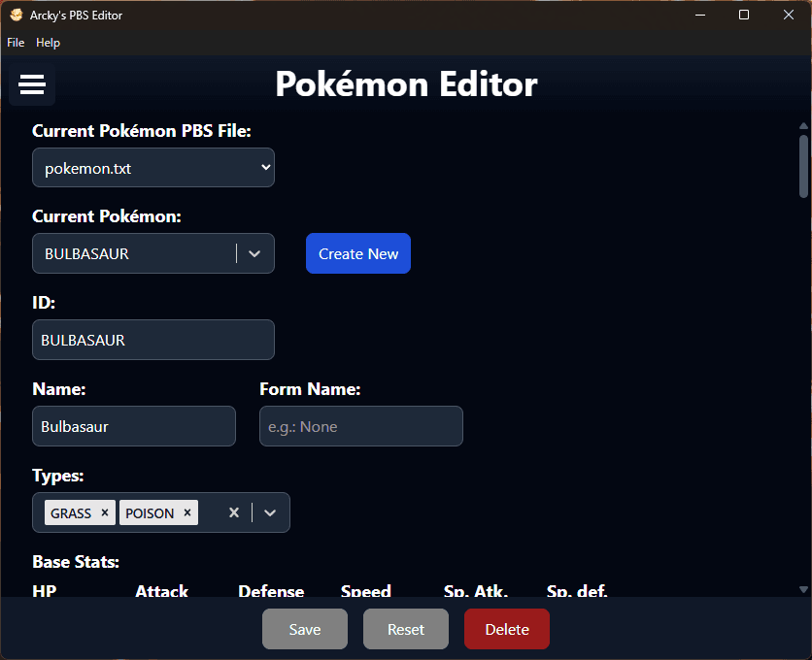
Task: Open the Pokémon PBS File selector
Action: [153, 168]
